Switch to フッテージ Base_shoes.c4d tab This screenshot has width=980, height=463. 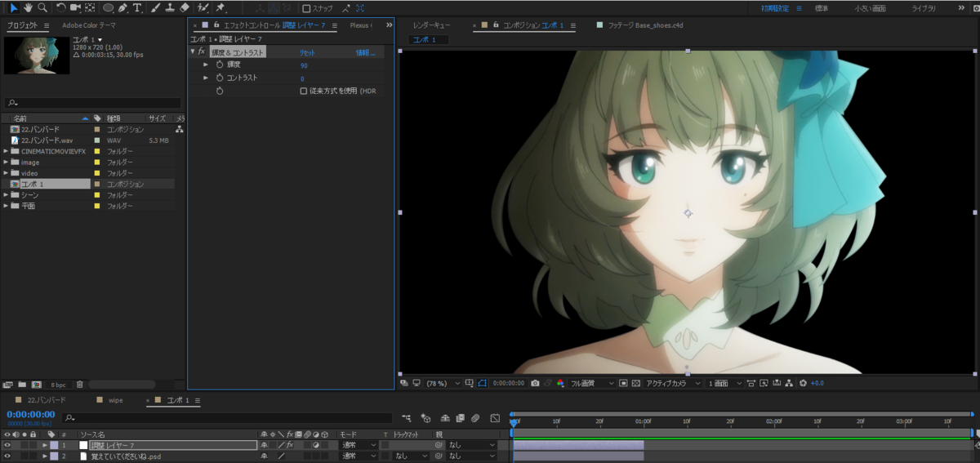646,25
